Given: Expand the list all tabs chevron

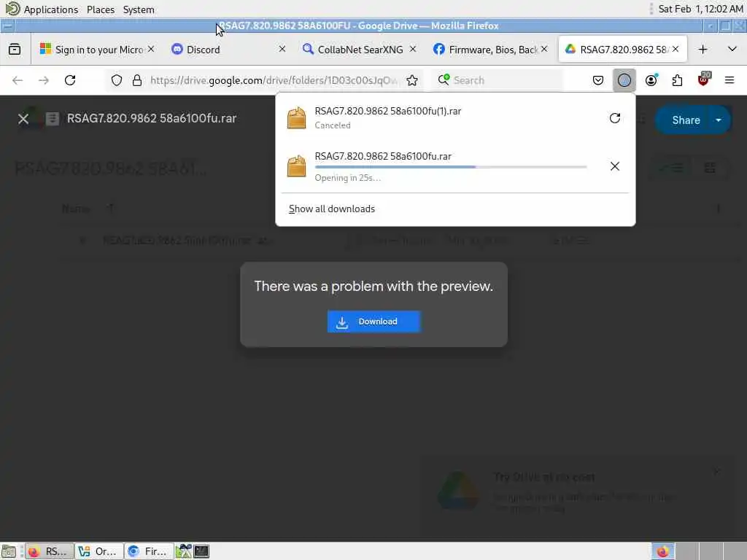Looking at the screenshot, I should click(732, 49).
